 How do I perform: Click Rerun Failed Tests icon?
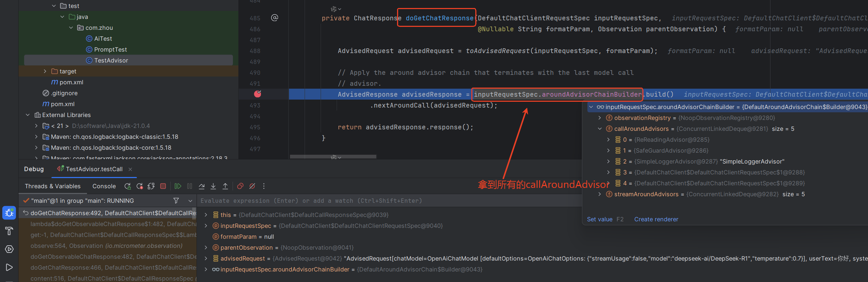(x=139, y=186)
